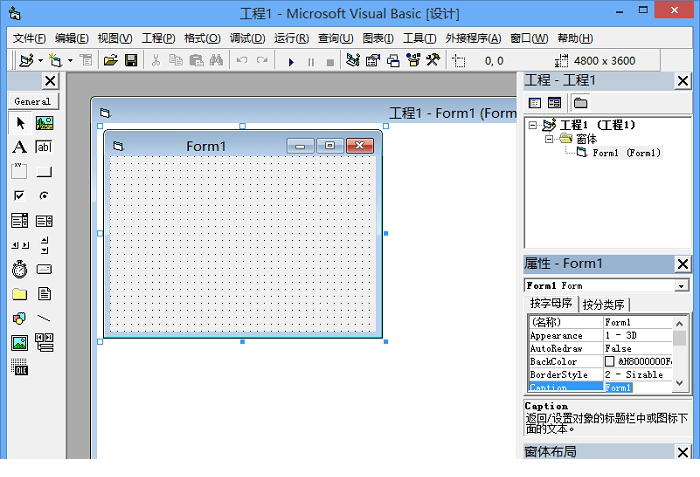Select the TextBox control tool
This screenshot has width=700, height=477.
pyautogui.click(x=44, y=147)
